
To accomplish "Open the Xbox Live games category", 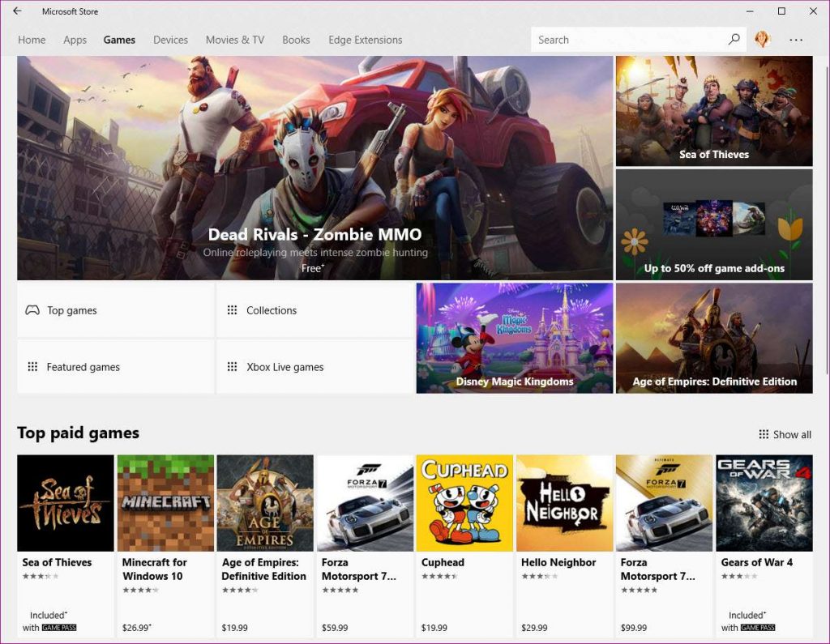I will point(315,367).
